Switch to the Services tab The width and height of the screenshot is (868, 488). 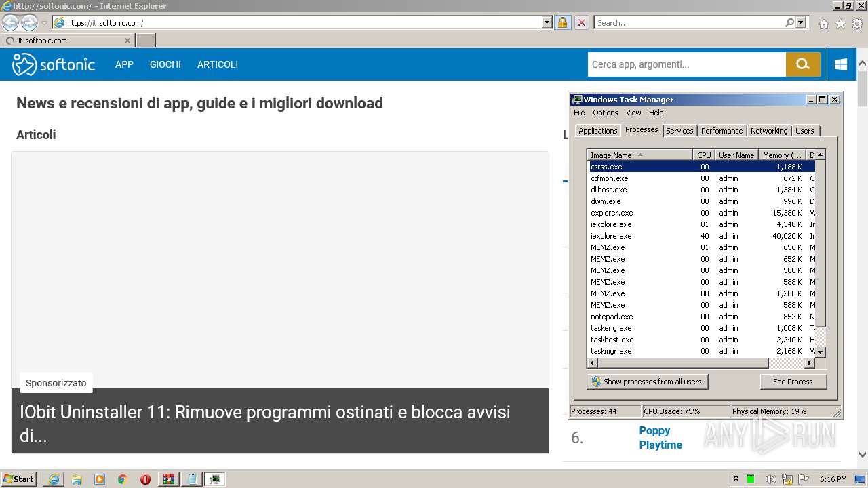[x=679, y=131]
